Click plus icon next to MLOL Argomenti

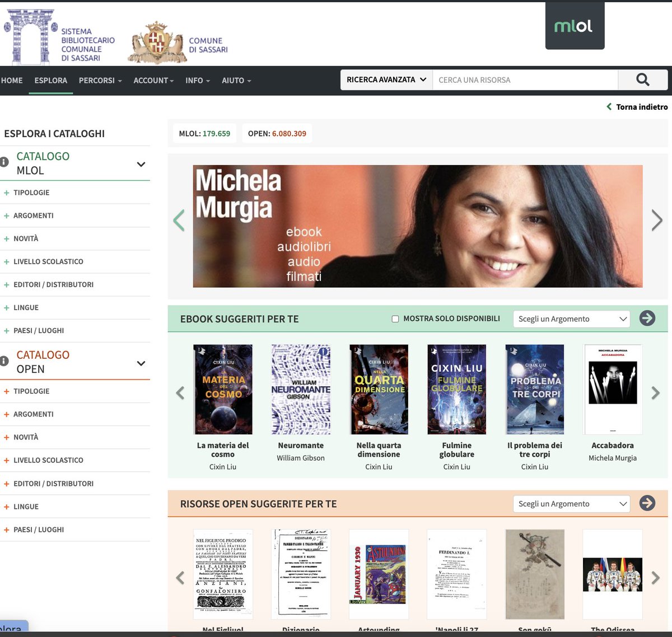7,216
